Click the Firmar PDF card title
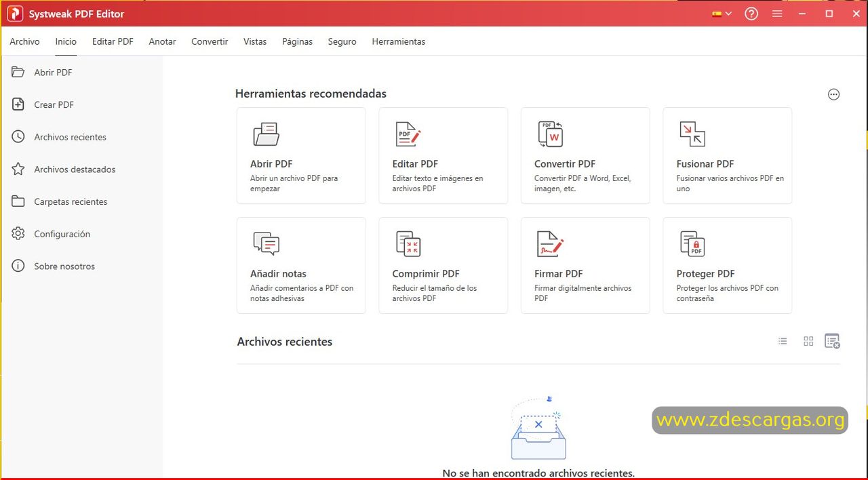The width and height of the screenshot is (868, 480). (x=559, y=274)
